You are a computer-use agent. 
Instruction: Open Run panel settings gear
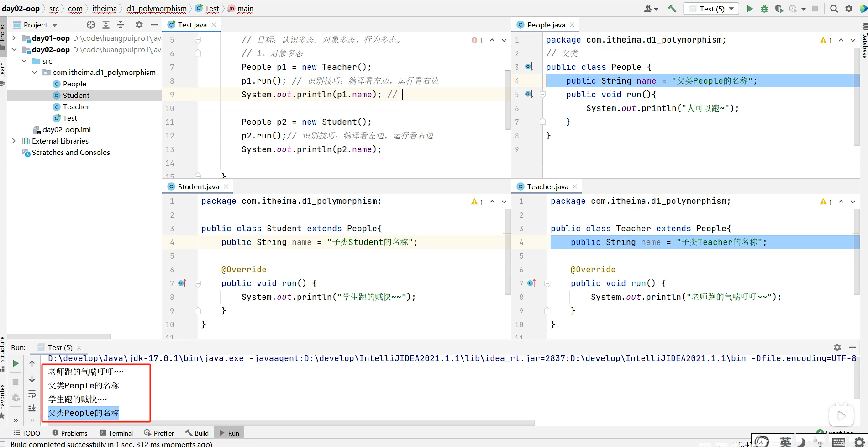pyautogui.click(x=837, y=347)
